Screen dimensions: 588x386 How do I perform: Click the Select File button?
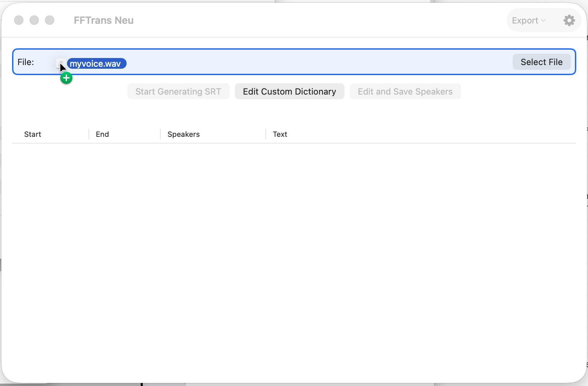541,62
